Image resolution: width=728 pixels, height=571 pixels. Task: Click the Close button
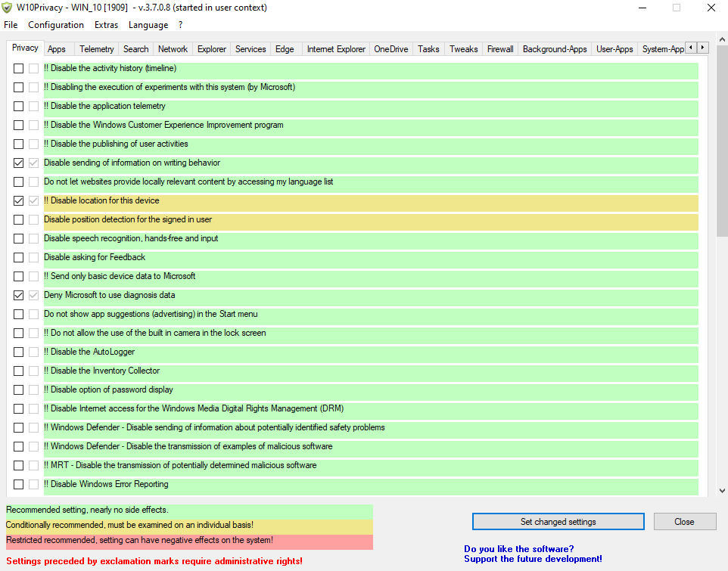tap(684, 522)
